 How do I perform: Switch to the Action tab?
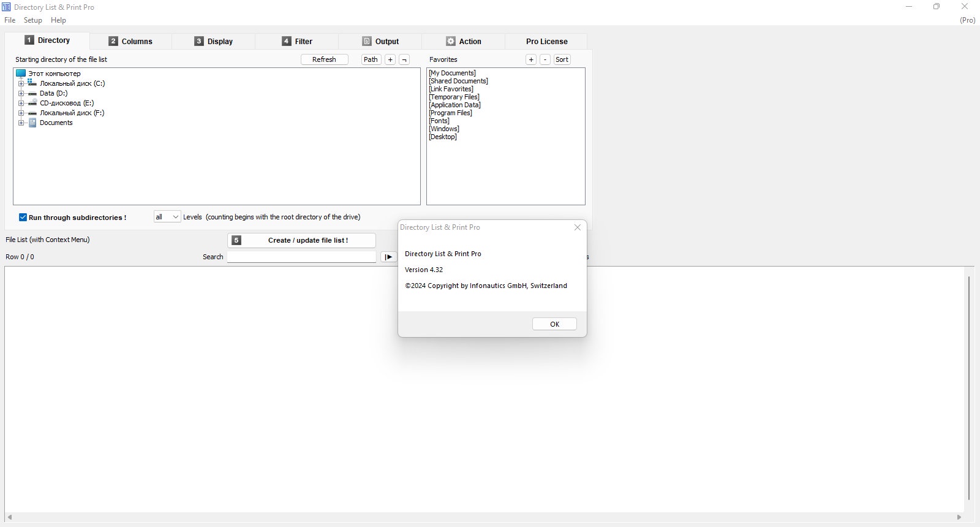464,42
